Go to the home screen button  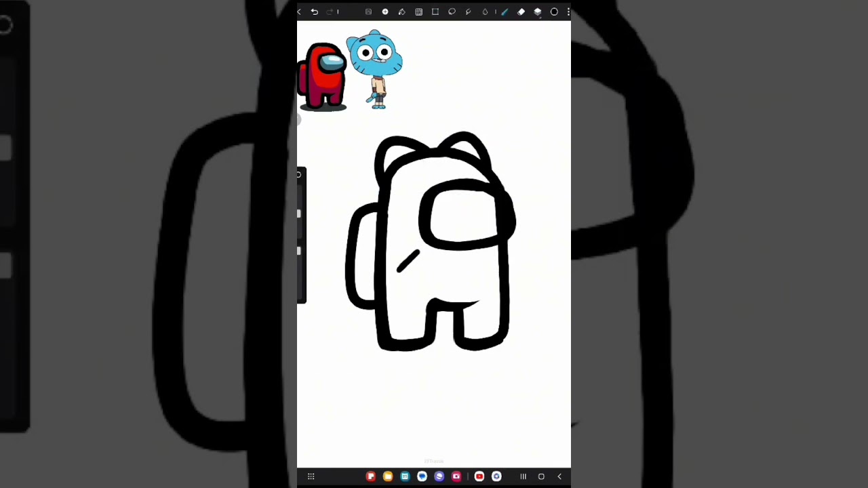541,476
